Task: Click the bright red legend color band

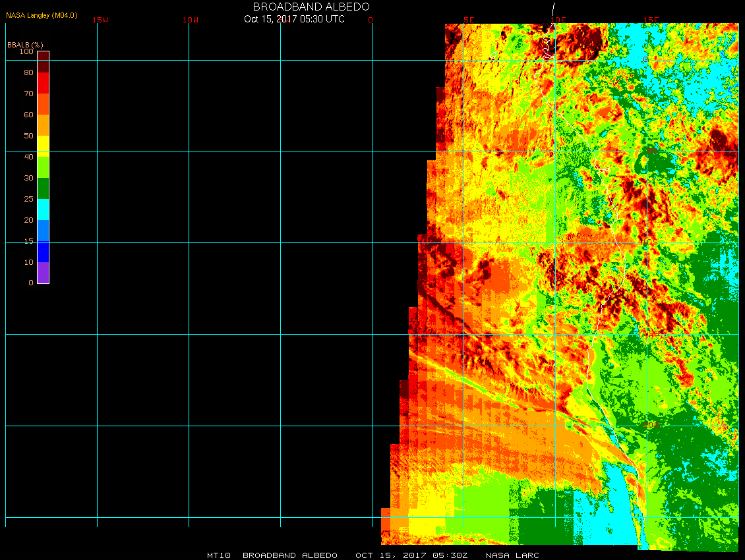Action: click(43, 83)
